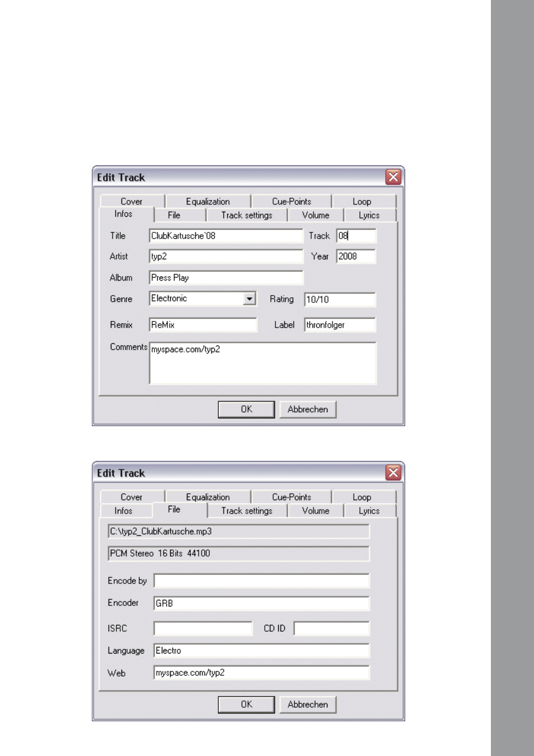Open Cue-Points tab in upper dialog
The image size is (534, 756).
point(291,202)
